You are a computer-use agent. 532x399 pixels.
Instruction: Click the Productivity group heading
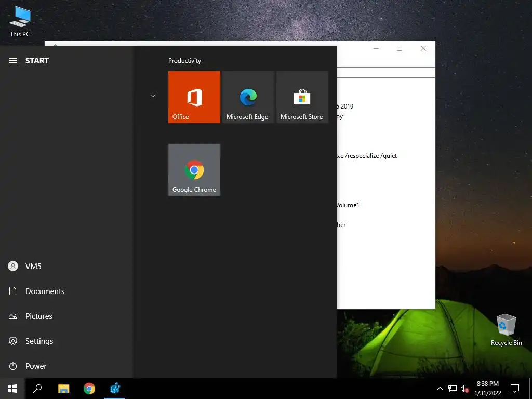pyautogui.click(x=184, y=61)
